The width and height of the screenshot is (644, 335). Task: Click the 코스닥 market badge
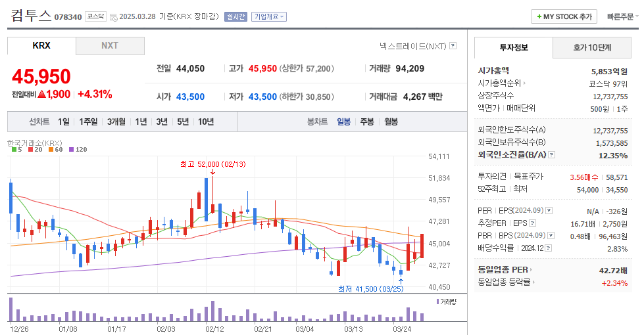(95, 17)
